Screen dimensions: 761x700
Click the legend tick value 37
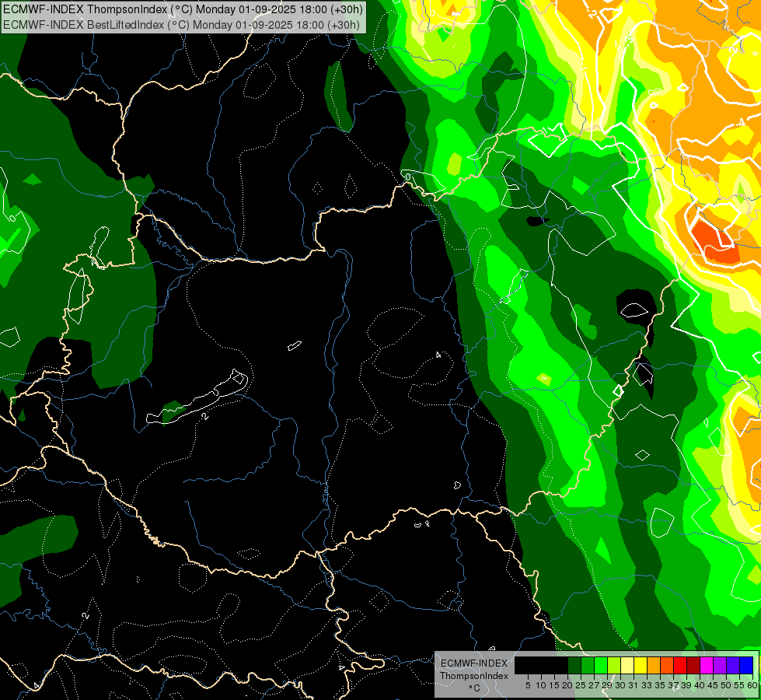click(673, 685)
